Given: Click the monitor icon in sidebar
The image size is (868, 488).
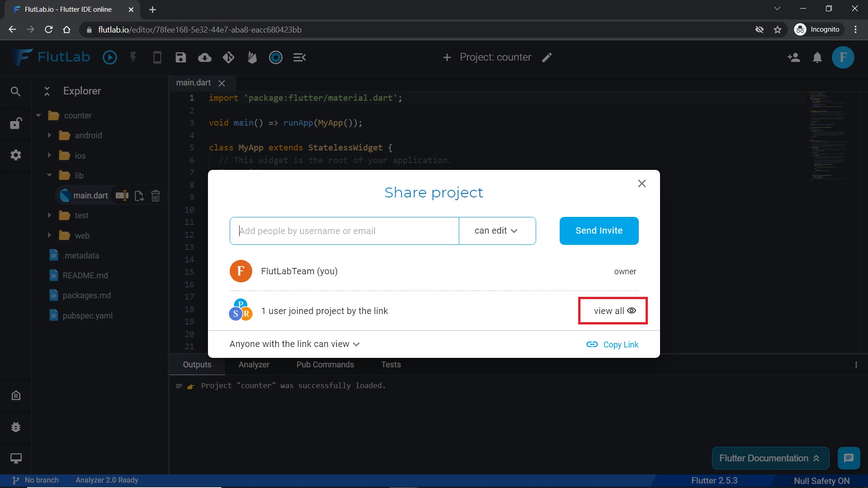Looking at the screenshot, I should click(x=16, y=458).
